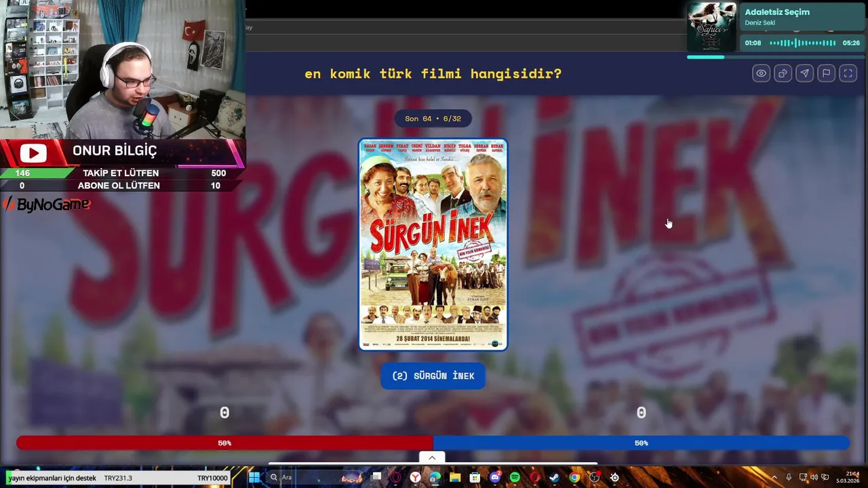The width and height of the screenshot is (868, 488).
Task: Click the Adaletsiz Seçim song title
Action: (x=777, y=12)
